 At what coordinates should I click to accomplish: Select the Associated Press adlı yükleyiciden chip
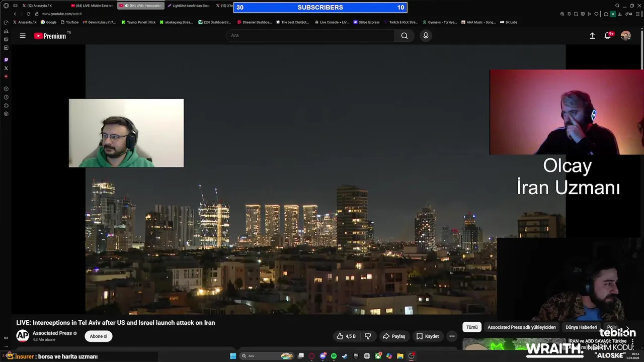click(521, 327)
